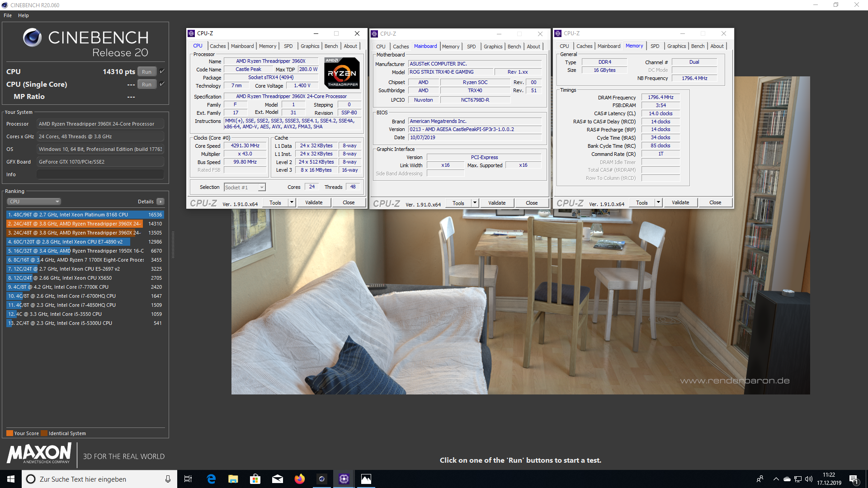Select Core i7-7700K ranking row
The image size is (868, 488).
pyautogui.click(x=85, y=287)
